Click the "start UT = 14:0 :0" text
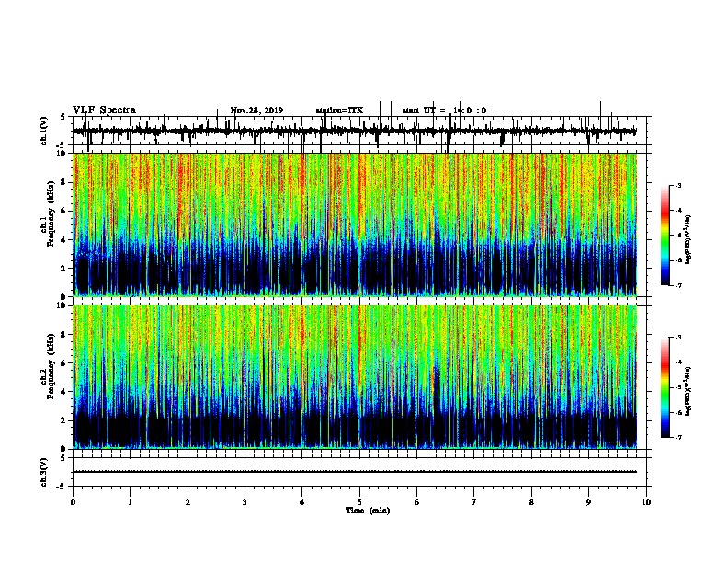The width and height of the screenshot is (728, 563). click(444, 110)
